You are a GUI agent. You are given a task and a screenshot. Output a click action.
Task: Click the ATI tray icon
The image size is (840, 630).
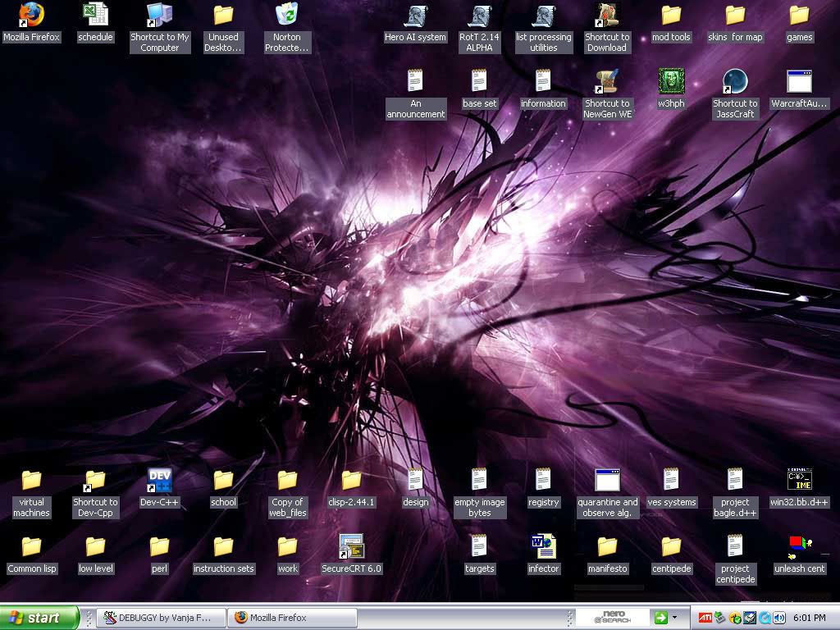pos(705,618)
